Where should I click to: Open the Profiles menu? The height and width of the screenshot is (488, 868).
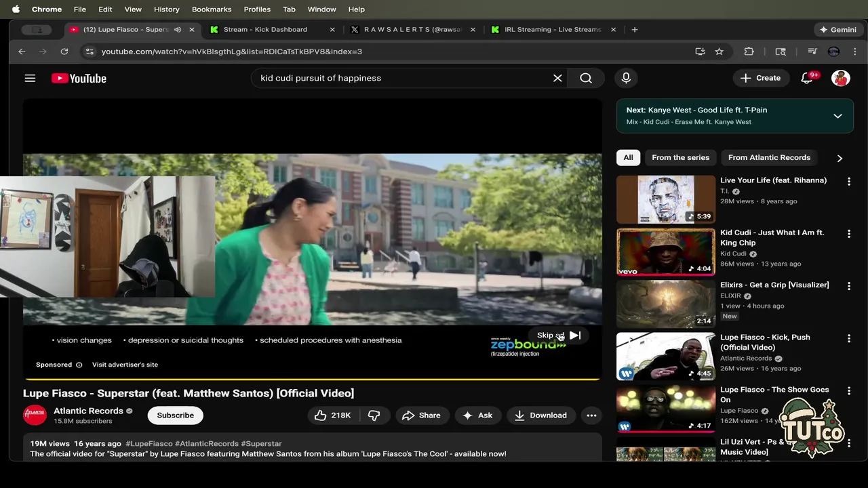coord(257,9)
